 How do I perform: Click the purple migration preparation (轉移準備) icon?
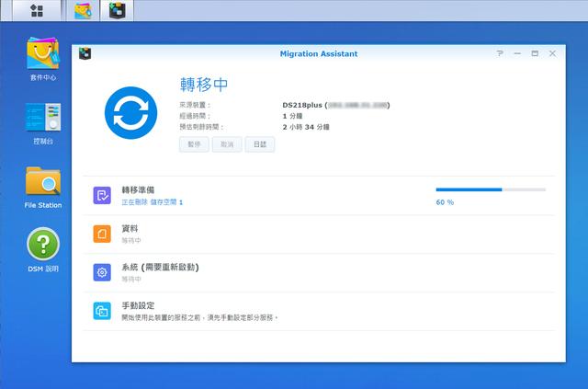point(102,195)
